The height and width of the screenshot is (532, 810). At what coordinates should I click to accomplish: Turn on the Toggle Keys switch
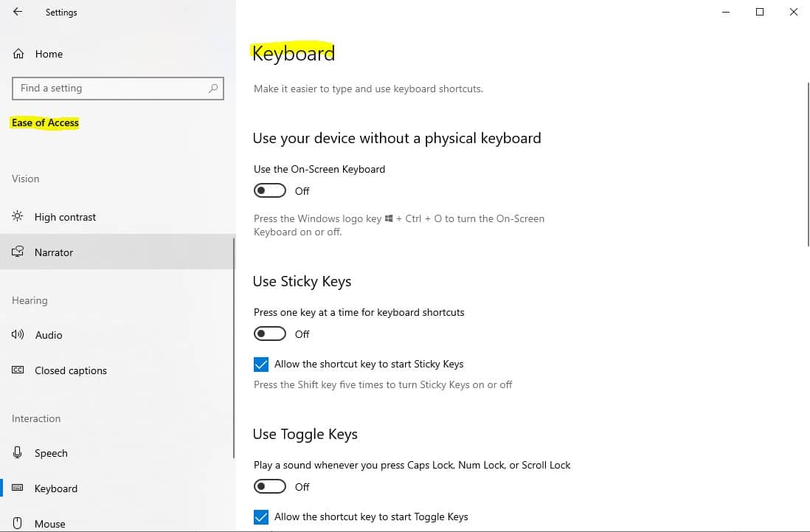click(269, 486)
